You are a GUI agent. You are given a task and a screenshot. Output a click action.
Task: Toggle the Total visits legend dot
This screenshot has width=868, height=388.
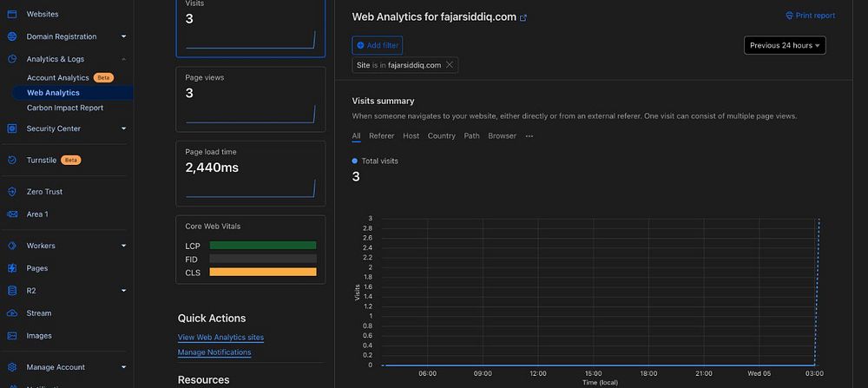coord(355,161)
